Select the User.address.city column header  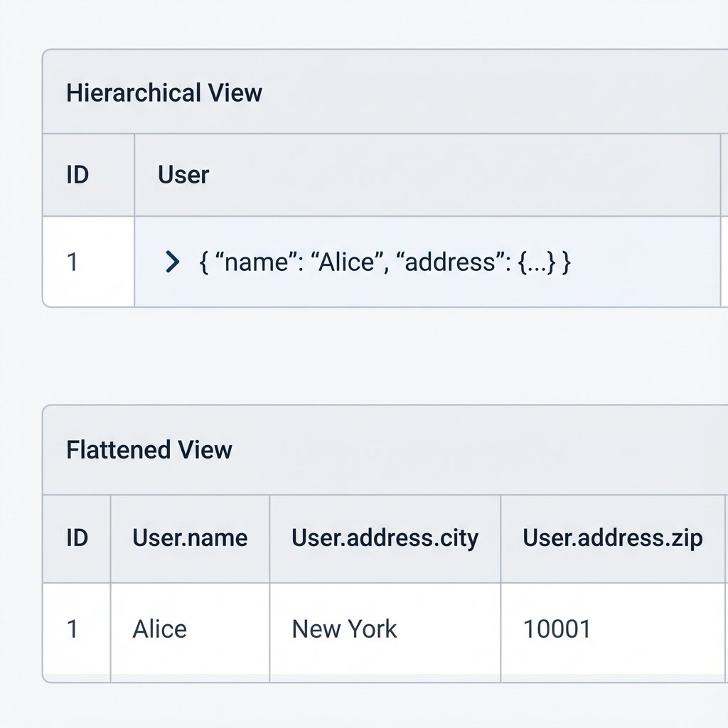tap(385, 538)
